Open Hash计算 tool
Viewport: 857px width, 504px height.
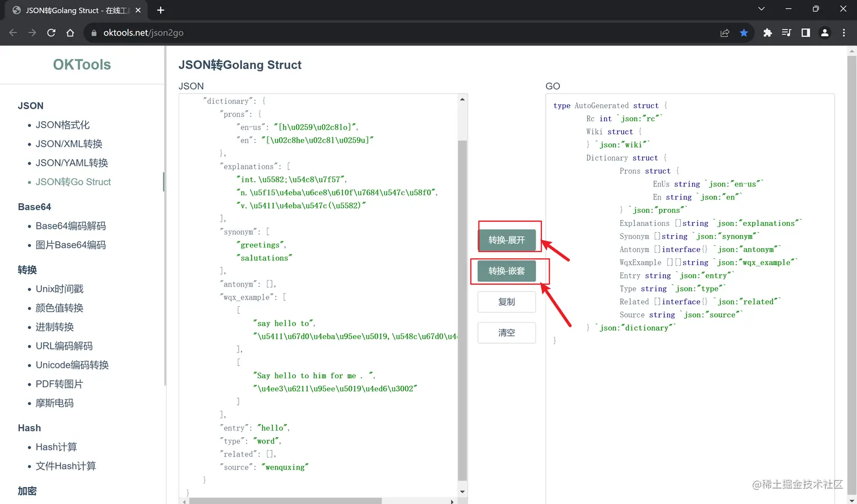click(x=56, y=447)
